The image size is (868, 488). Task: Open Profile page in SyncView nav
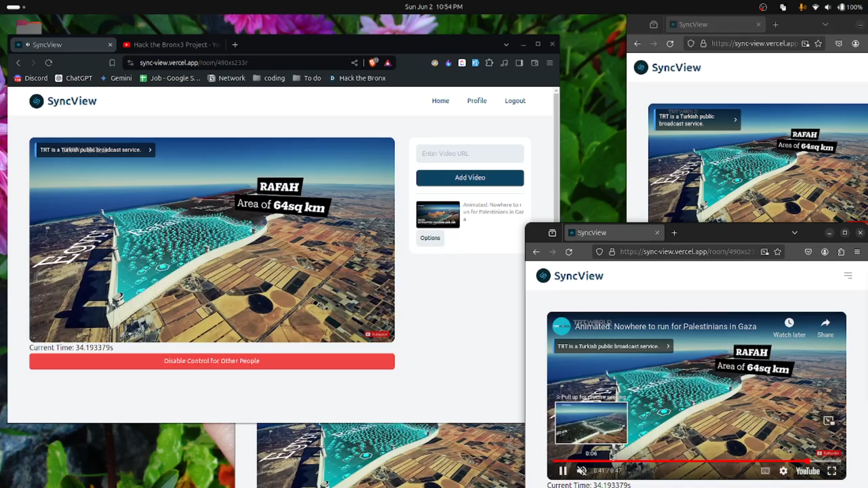[476, 101]
